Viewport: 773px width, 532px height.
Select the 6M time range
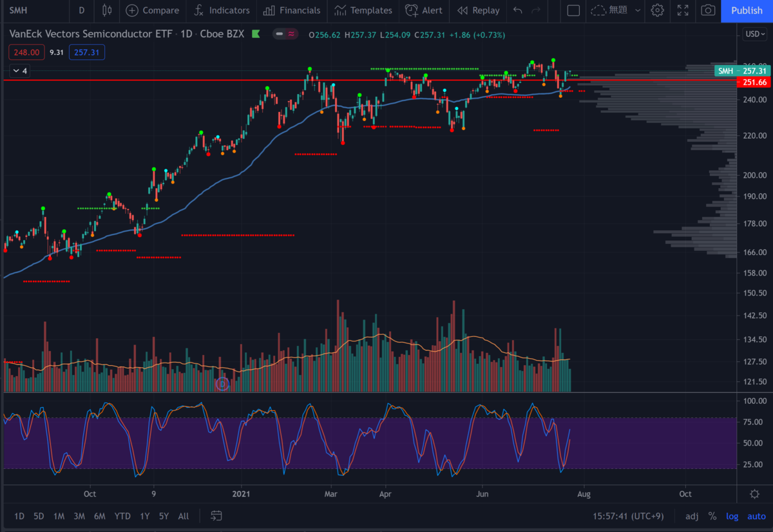[x=99, y=516]
